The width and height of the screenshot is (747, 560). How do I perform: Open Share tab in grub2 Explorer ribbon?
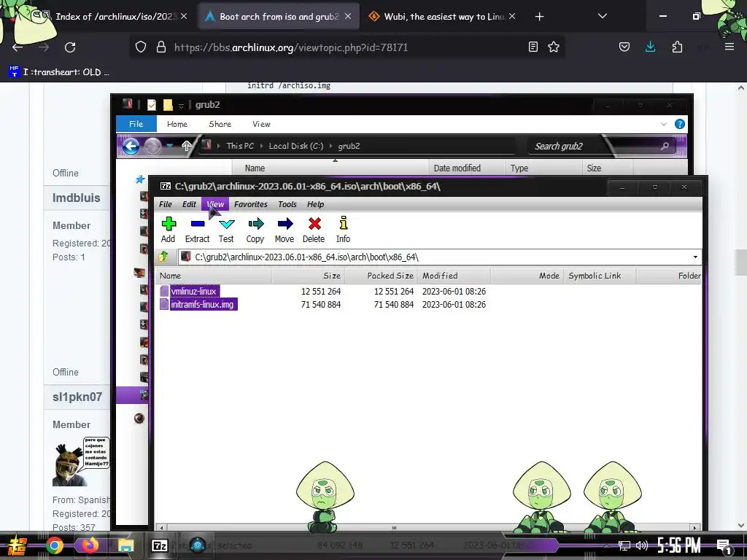pyautogui.click(x=220, y=124)
